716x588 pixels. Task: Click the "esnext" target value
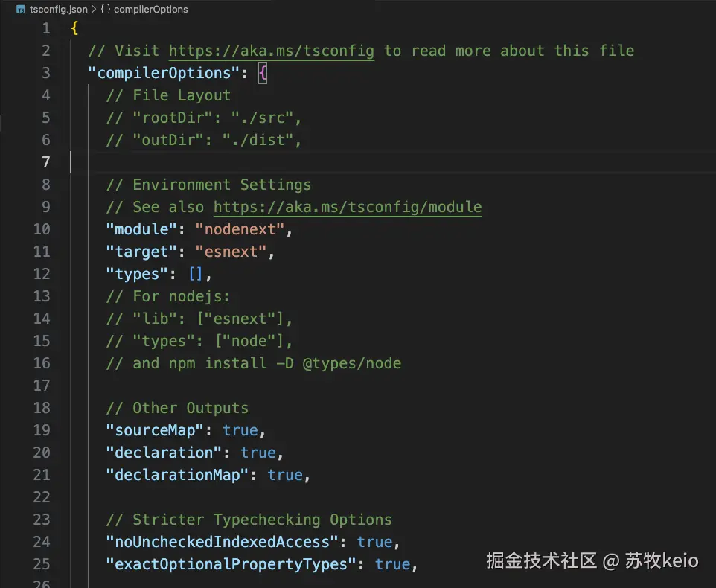point(231,252)
